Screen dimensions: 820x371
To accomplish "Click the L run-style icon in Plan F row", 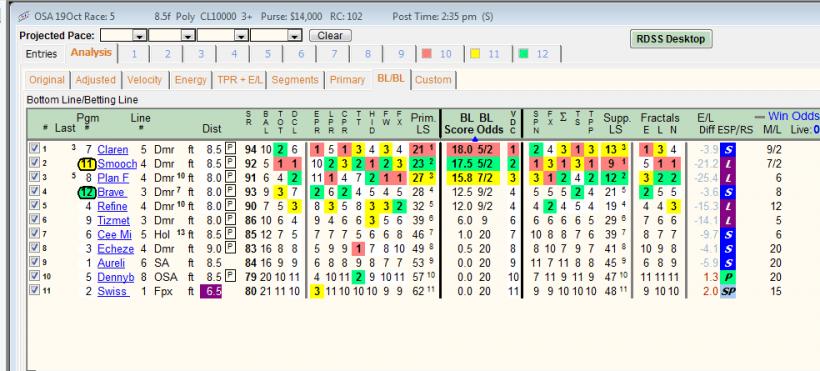I will (x=727, y=178).
